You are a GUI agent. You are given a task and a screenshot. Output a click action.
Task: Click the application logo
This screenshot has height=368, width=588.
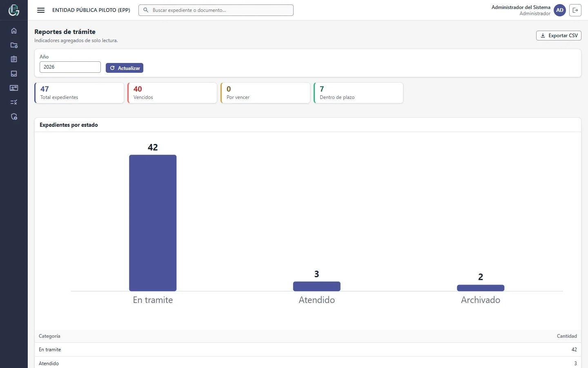[14, 10]
